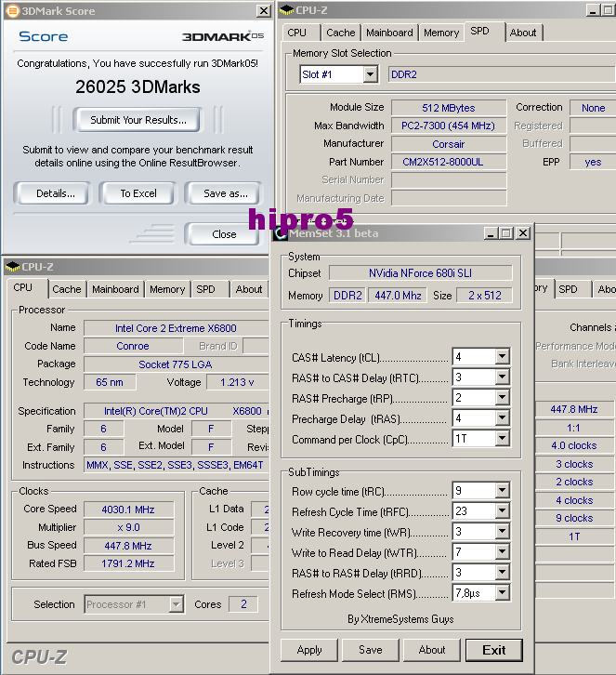Viewport: 616px width, 675px height.
Task: Click the 3DMark Score window orange icon
Action: tap(13, 11)
